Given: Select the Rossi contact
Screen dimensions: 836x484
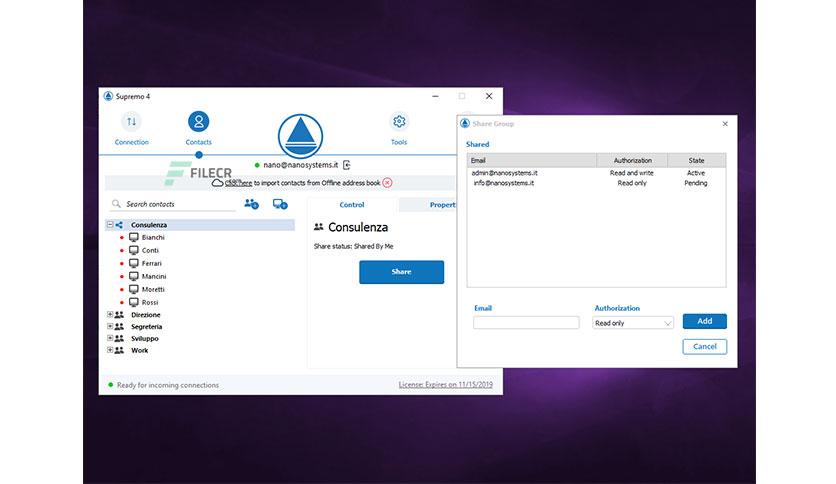Looking at the screenshot, I should [150, 302].
